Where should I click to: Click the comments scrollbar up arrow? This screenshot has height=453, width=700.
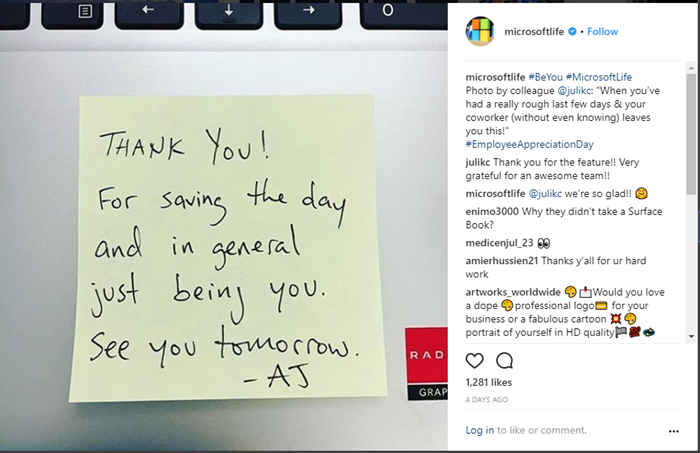(x=691, y=68)
